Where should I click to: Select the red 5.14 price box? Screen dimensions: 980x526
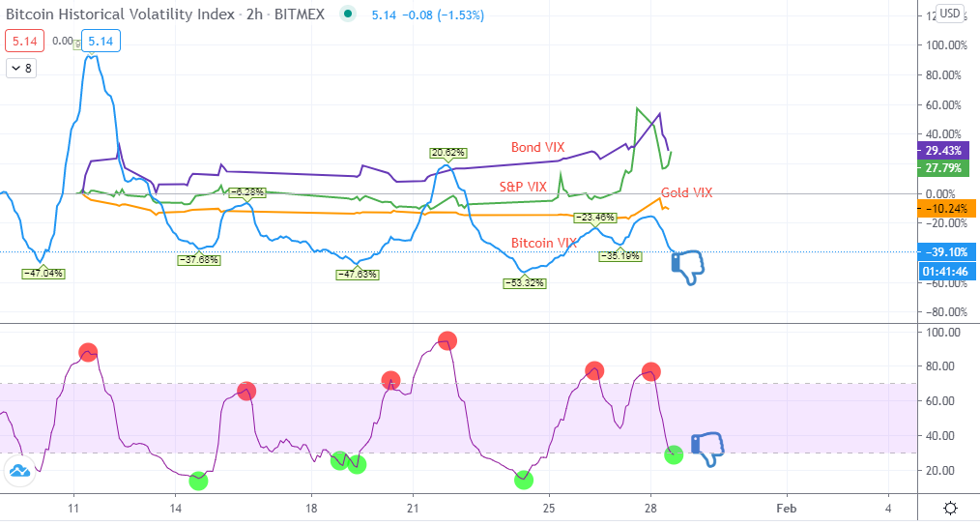point(25,42)
